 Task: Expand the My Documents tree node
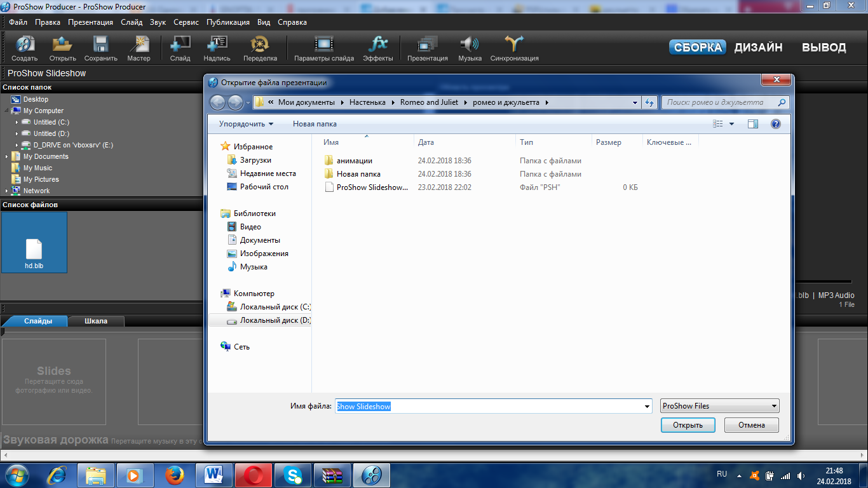[7, 156]
